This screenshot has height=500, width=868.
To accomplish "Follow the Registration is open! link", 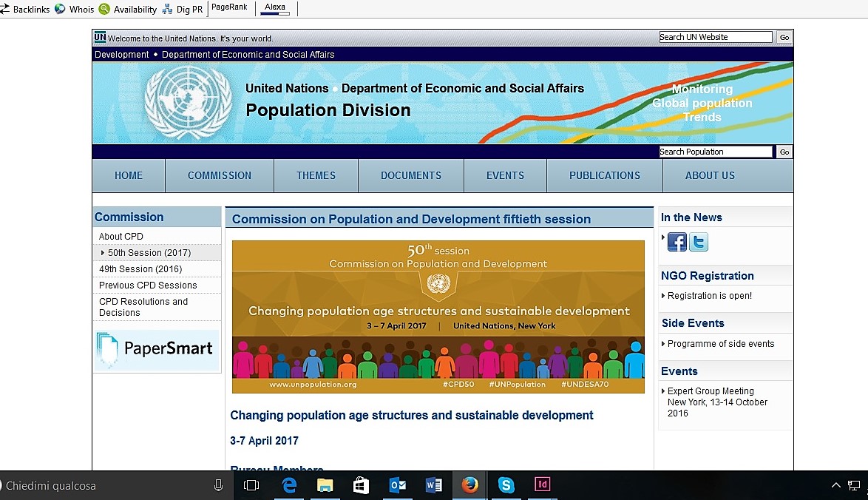I will [x=710, y=296].
